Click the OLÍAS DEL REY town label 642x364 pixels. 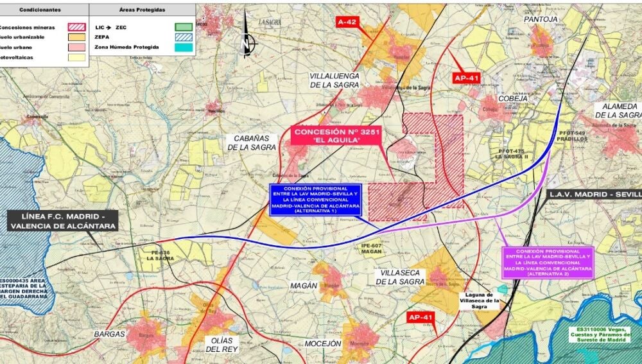tap(221, 345)
